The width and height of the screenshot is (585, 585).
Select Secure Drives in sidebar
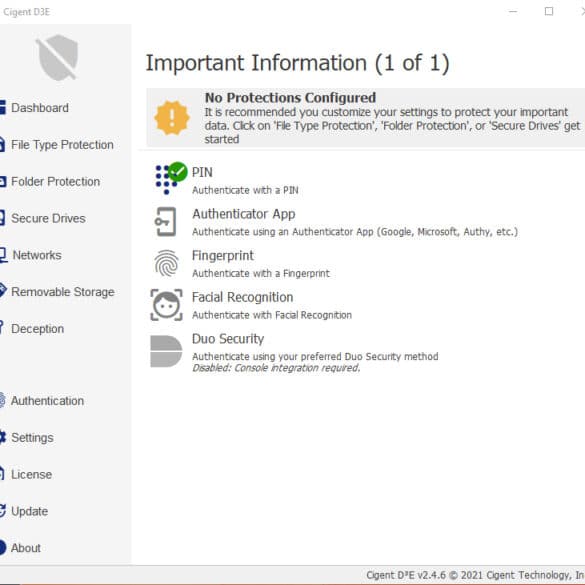pyautogui.click(x=48, y=218)
